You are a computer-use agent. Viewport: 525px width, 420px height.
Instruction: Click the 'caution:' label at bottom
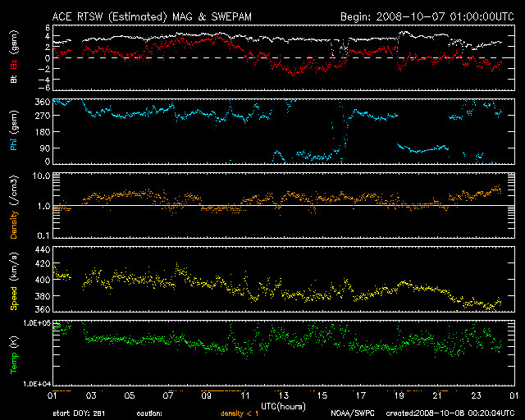(x=149, y=413)
